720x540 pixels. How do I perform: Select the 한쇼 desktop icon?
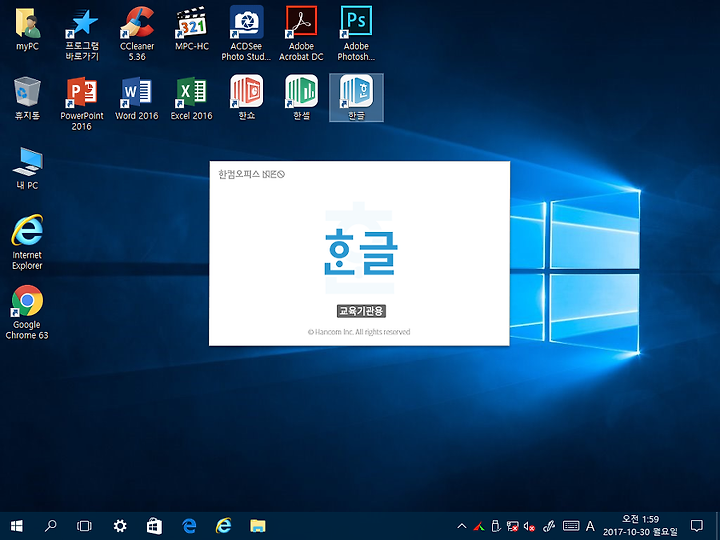247,97
